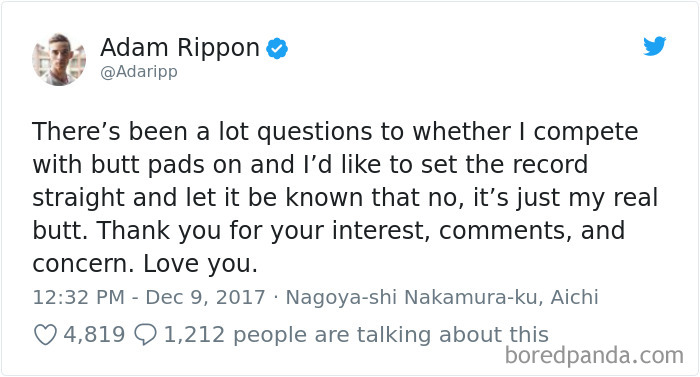This screenshot has height=377, width=700.
Task: Click the word 'concern.' in the tweet
Action: point(83,264)
